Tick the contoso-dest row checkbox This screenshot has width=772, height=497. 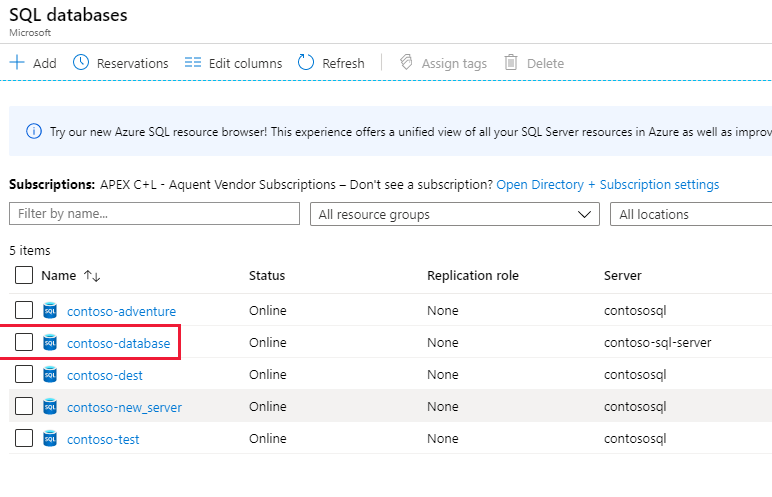[x=24, y=375]
